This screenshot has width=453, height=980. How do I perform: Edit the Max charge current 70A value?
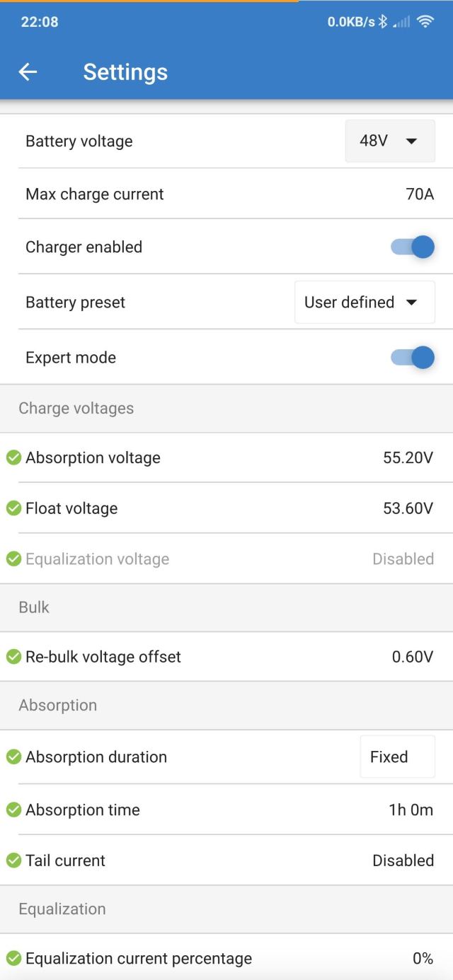click(420, 194)
